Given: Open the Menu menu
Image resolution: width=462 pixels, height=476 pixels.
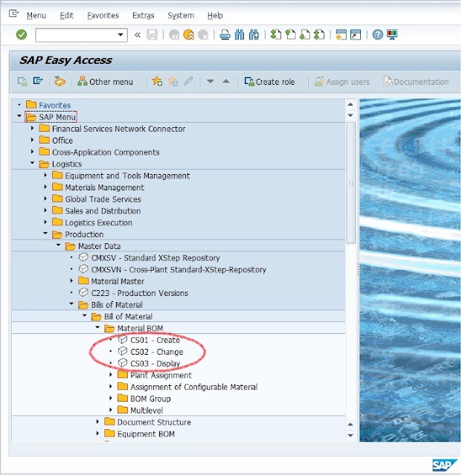Looking at the screenshot, I should pos(36,15).
